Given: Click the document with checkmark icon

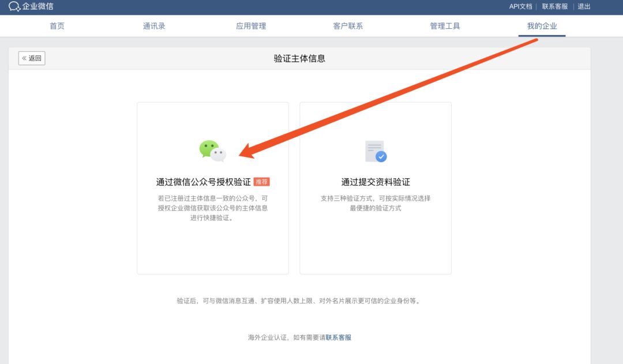Looking at the screenshot, I should point(376,151).
